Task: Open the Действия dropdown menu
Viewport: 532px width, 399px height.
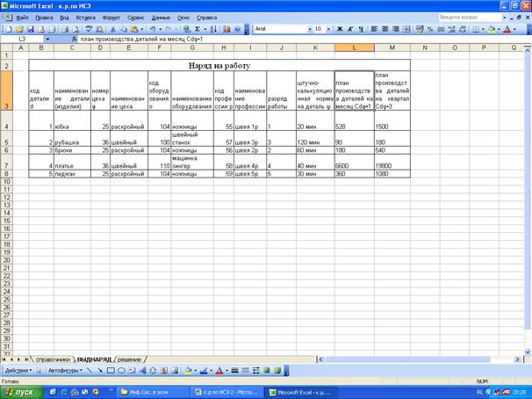Action: click(x=18, y=370)
